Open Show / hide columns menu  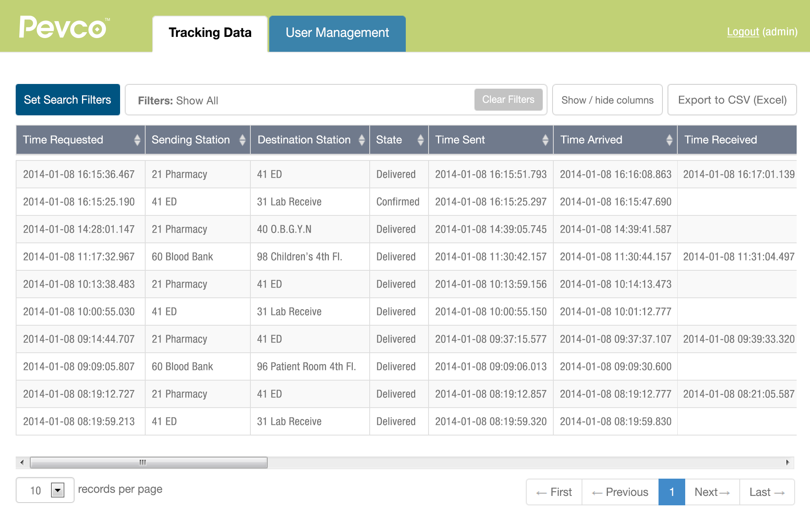[x=607, y=100]
